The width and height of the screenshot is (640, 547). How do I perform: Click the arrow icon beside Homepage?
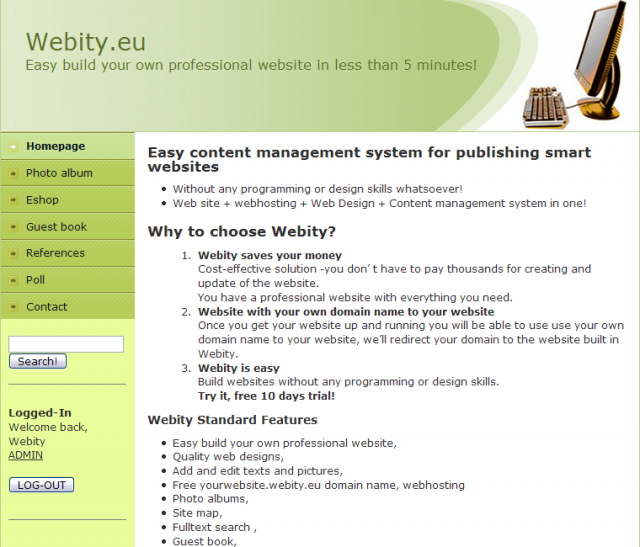pos(13,147)
